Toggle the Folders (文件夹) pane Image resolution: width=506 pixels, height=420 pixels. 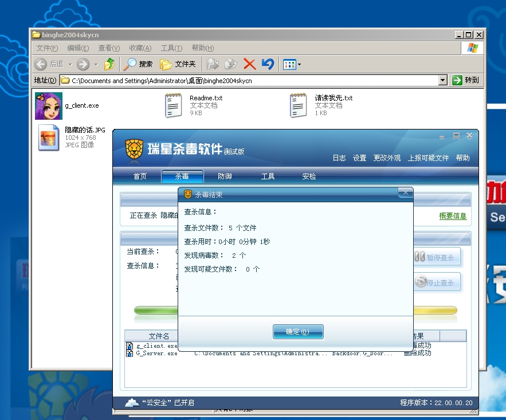(178, 64)
